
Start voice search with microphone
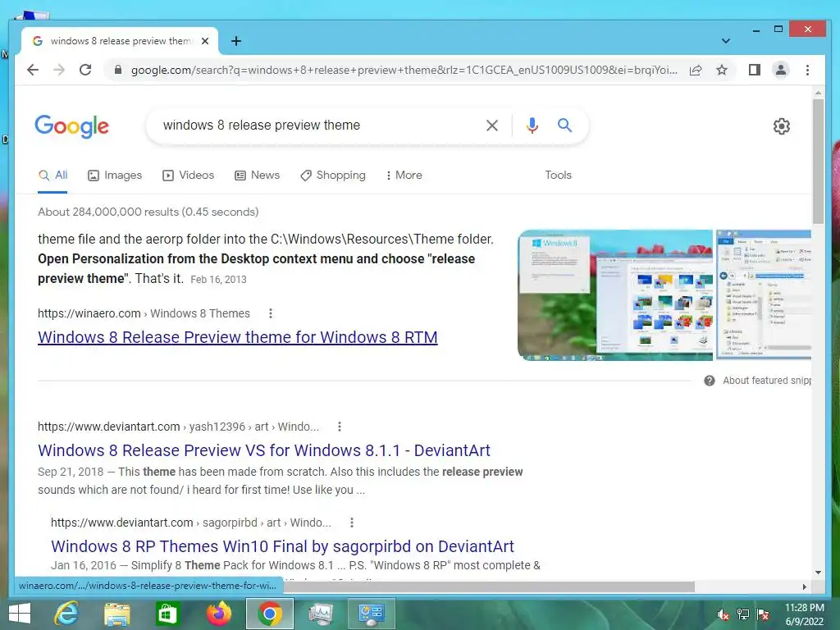click(532, 126)
